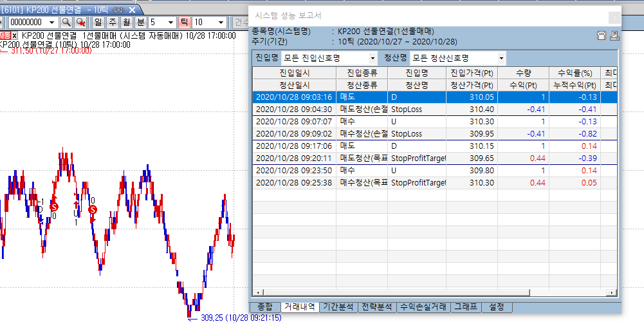Open the 수익손실거래 tab
Image resolution: width=644 pixels, height=324 pixels.
click(422, 307)
